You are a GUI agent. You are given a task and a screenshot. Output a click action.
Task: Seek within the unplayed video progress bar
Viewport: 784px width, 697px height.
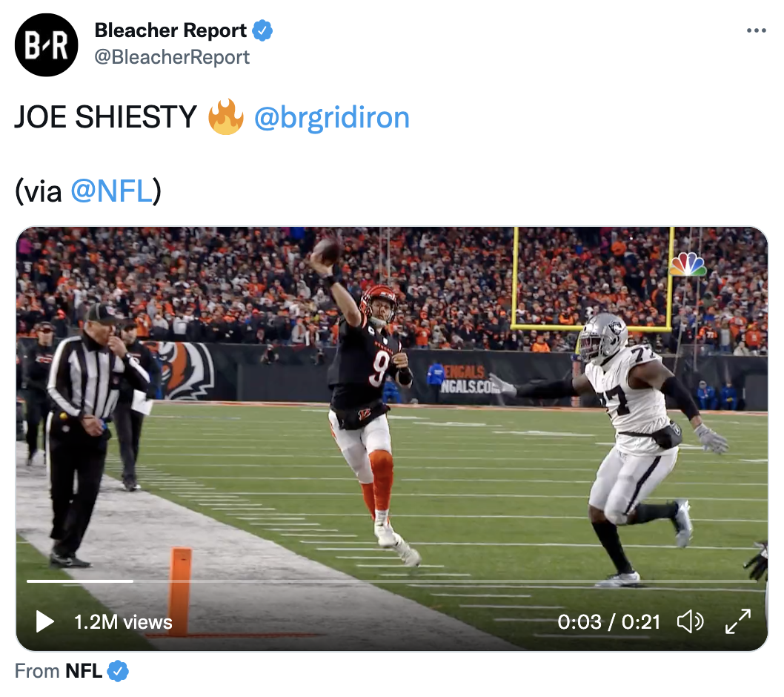pyautogui.click(x=445, y=581)
